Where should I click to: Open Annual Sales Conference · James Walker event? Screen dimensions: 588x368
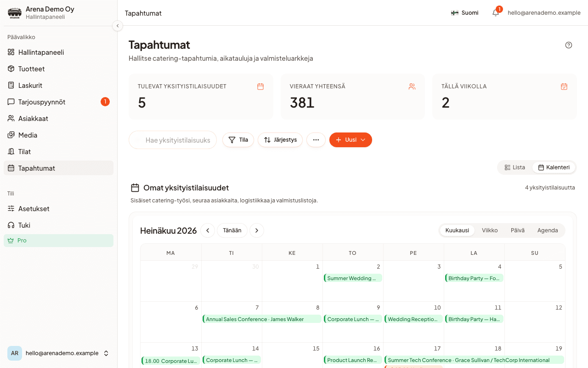[x=262, y=319]
